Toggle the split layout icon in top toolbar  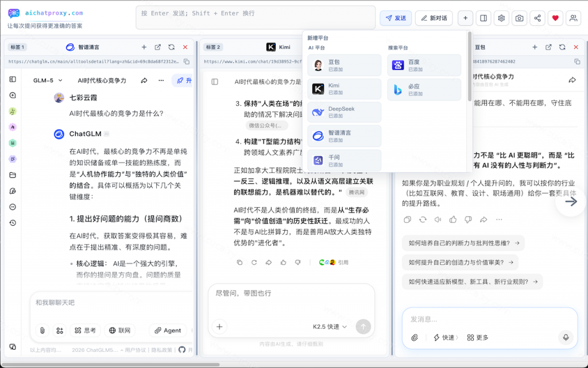point(483,18)
